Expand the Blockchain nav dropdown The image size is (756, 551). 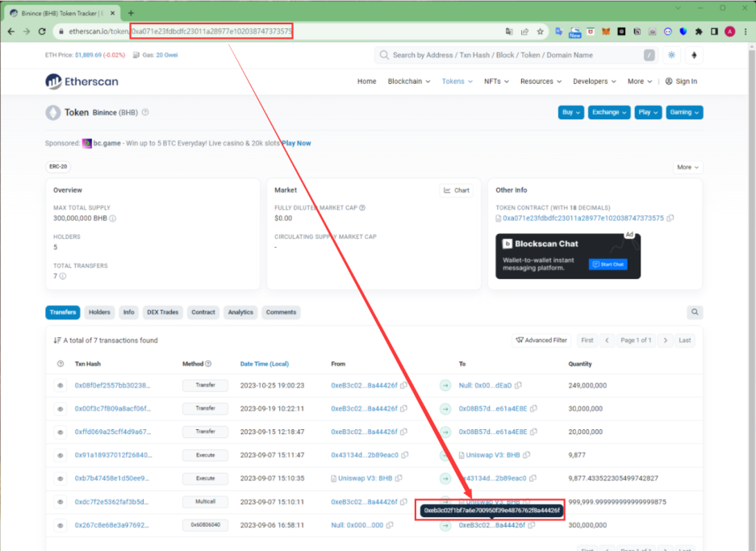pos(409,81)
